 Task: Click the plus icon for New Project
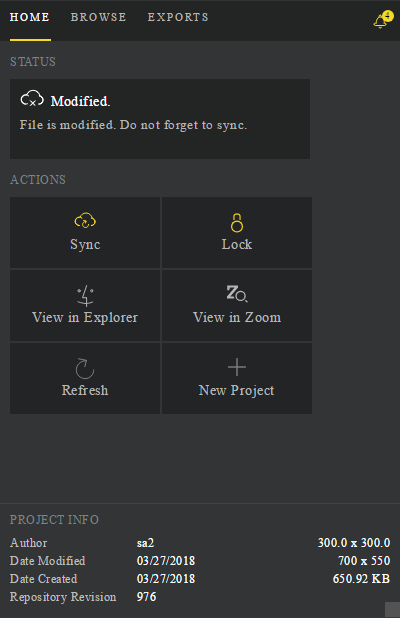[x=237, y=367]
